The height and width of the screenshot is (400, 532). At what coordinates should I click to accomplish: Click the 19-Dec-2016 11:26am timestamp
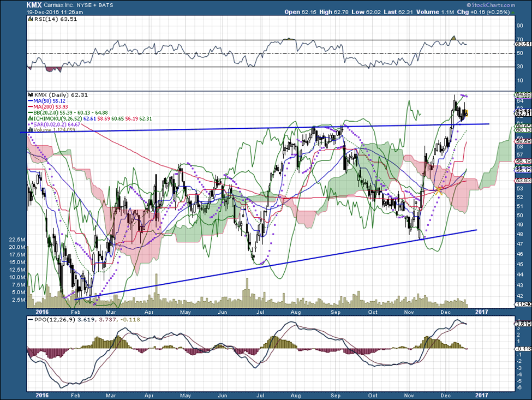(55, 12)
